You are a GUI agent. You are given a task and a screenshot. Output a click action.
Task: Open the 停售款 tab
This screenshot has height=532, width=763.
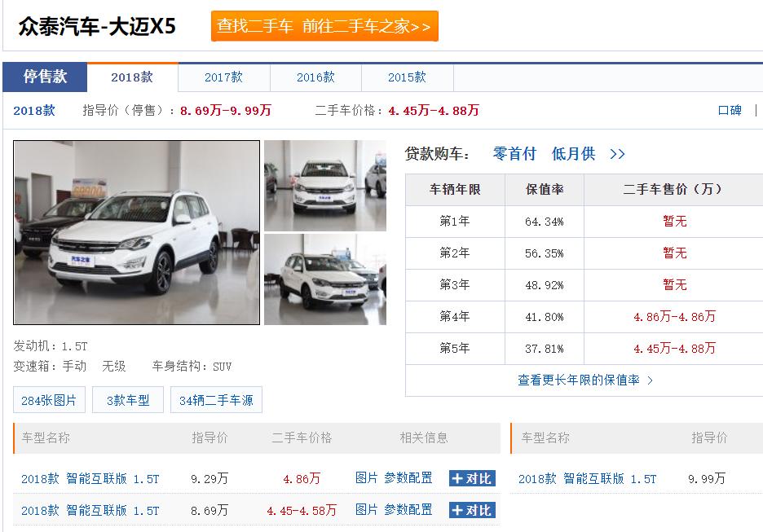(x=45, y=77)
